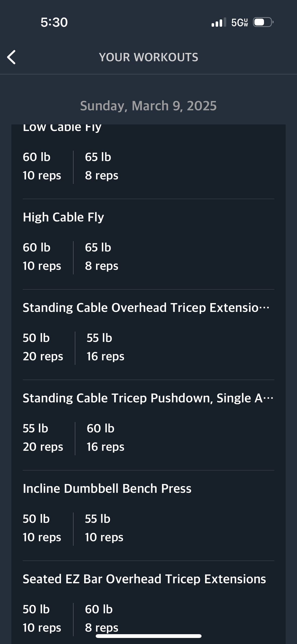Select Seated EZ Bar 50 lb set
This screenshot has width=297, height=644.
[42, 619]
